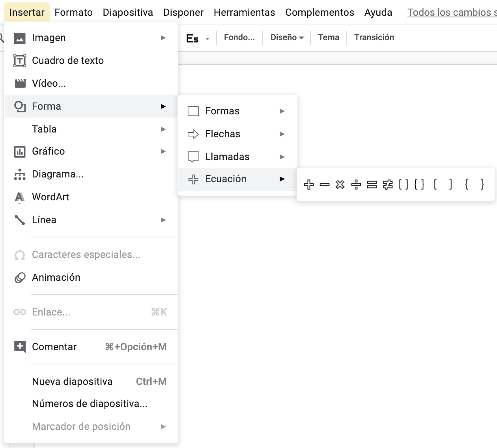Screen dimensions: 497x448
Task: Insert the left bracket shape
Action: pos(435,184)
